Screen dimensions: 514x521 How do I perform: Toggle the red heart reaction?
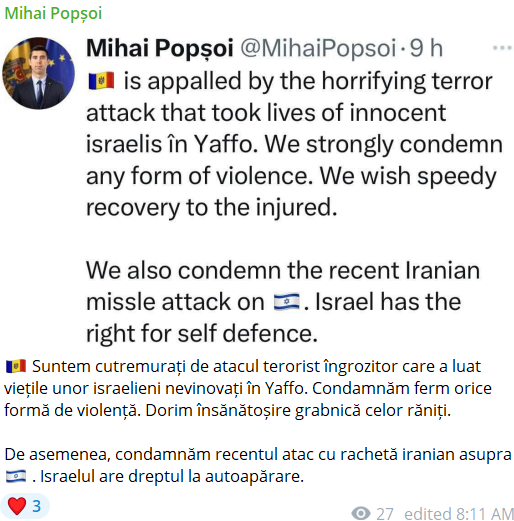tap(17, 506)
